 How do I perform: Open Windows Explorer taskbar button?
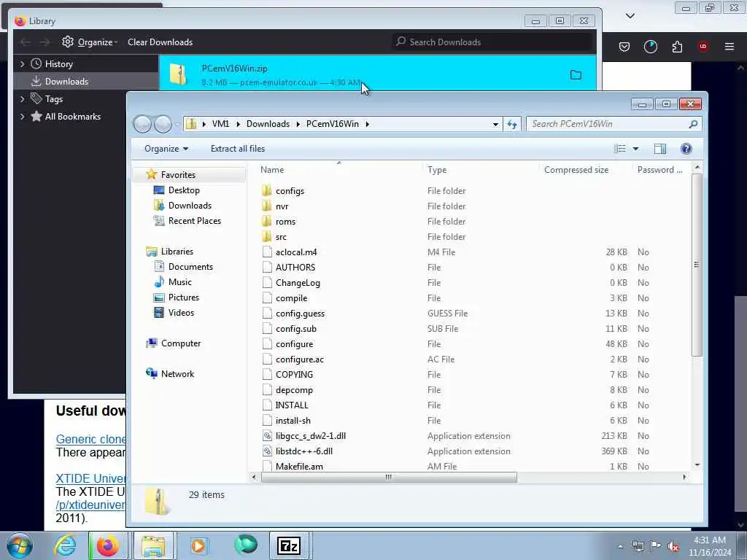coord(153,545)
